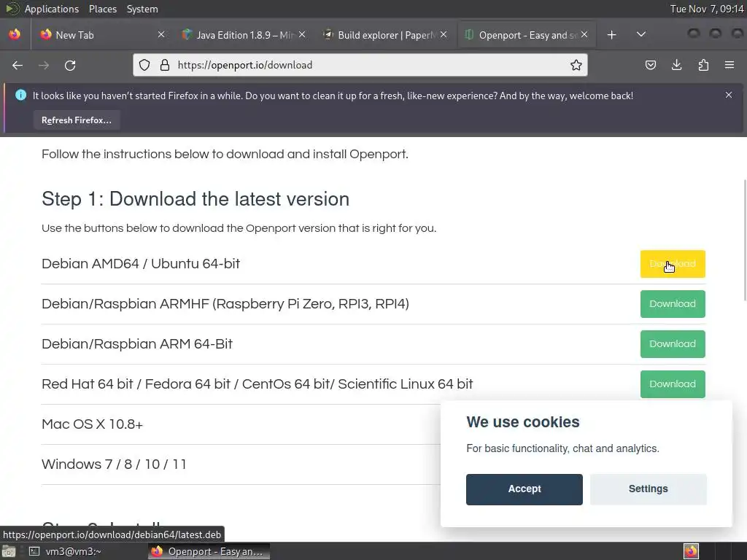Open the Applications menu
The width and height of the screenshot is (747, 560).
tap(52, 9)
